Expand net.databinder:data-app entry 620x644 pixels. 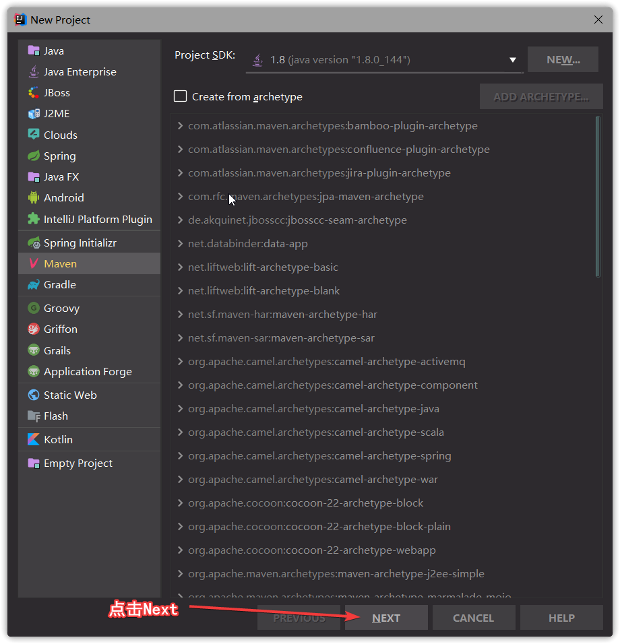180,243
